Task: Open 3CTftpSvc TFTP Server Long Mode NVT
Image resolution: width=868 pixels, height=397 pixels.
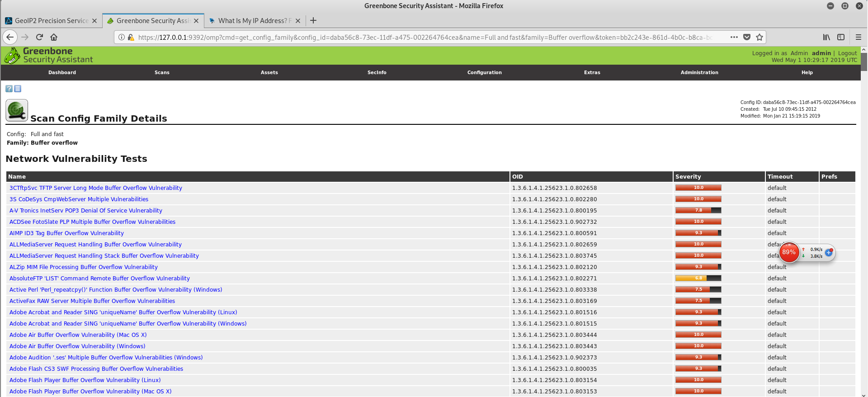Action: [96, 188]
